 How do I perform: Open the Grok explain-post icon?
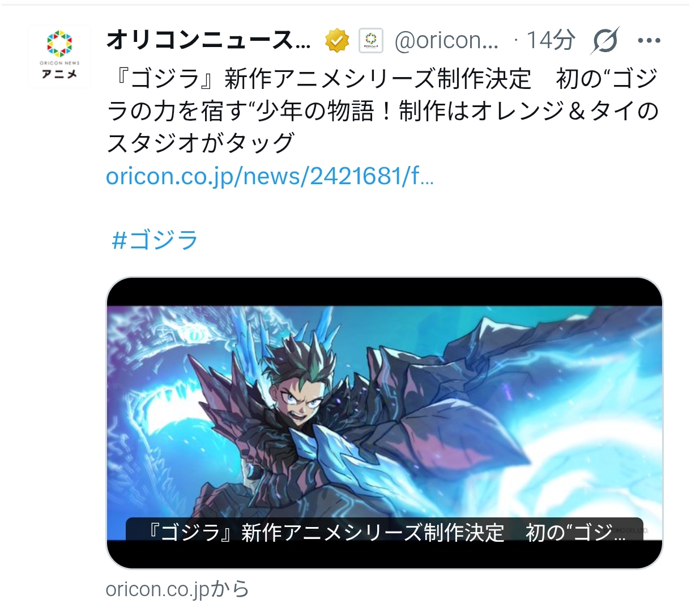tap(605, 41)
